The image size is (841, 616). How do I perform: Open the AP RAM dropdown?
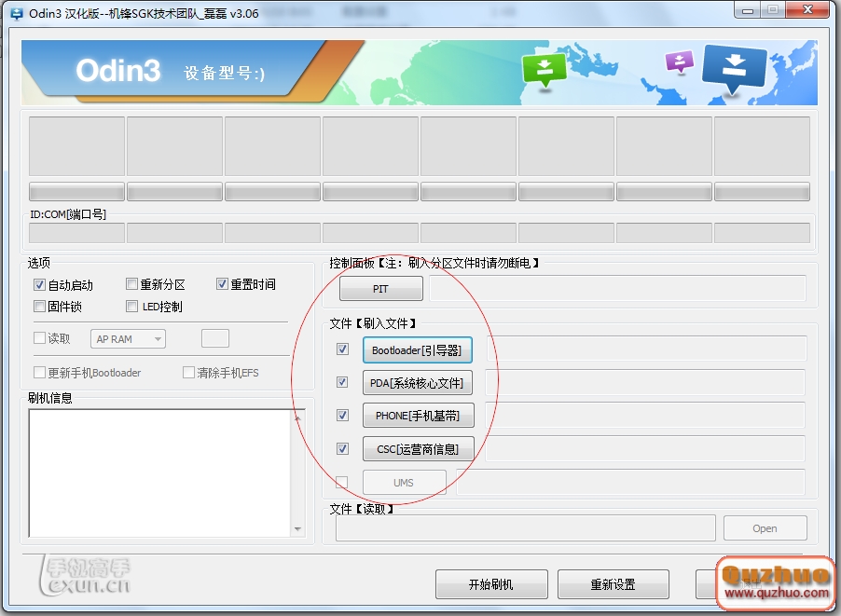pos(128,339)
